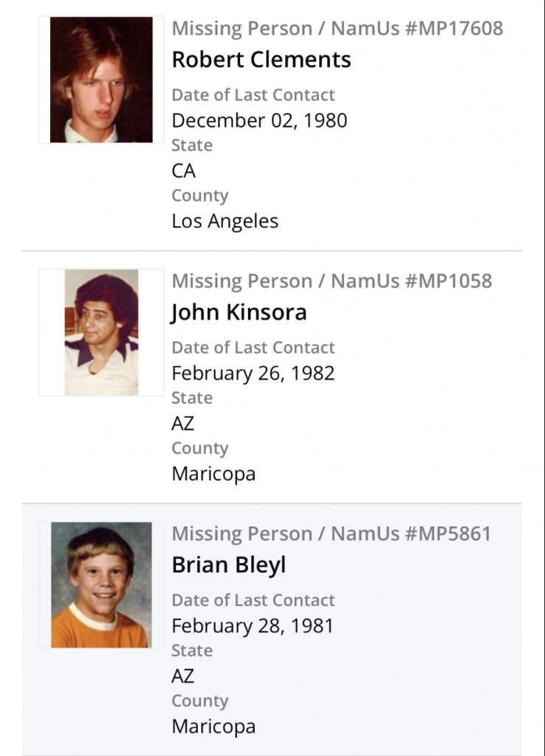Viewport: 545px width, 756px height.
Task: Open John Kinsora's photo thumbnail
Action: (x=101, y=332)
